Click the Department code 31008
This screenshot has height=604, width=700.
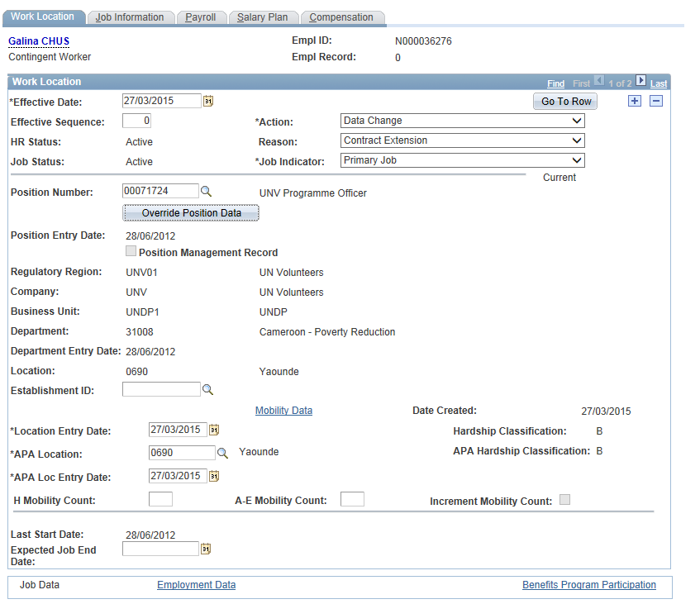pos(140,332)
